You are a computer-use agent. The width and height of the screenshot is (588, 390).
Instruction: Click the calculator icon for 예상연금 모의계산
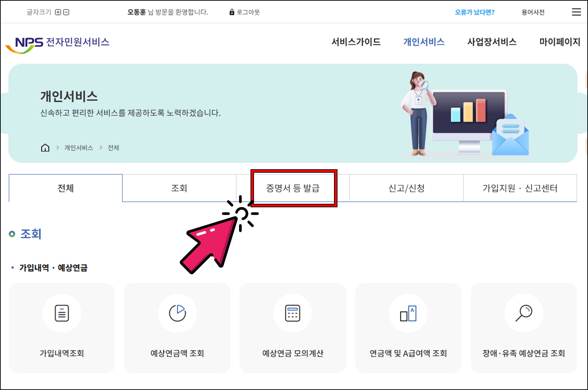[293, 313]
